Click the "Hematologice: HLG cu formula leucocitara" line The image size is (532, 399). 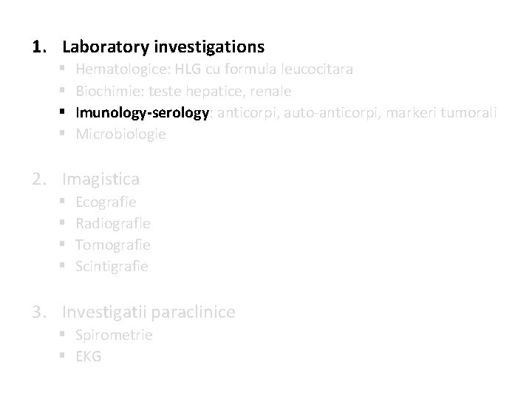214,69
